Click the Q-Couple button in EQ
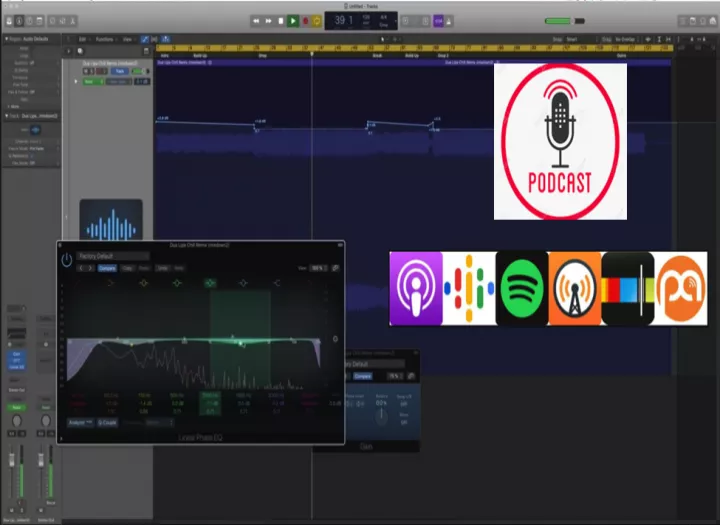Screen dimensions: 720x525 pyautogui.click(x=107, y=423)
